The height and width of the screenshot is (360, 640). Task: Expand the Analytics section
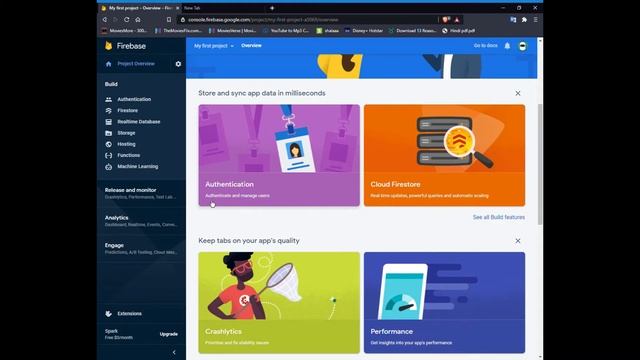(x=141, y=221)
